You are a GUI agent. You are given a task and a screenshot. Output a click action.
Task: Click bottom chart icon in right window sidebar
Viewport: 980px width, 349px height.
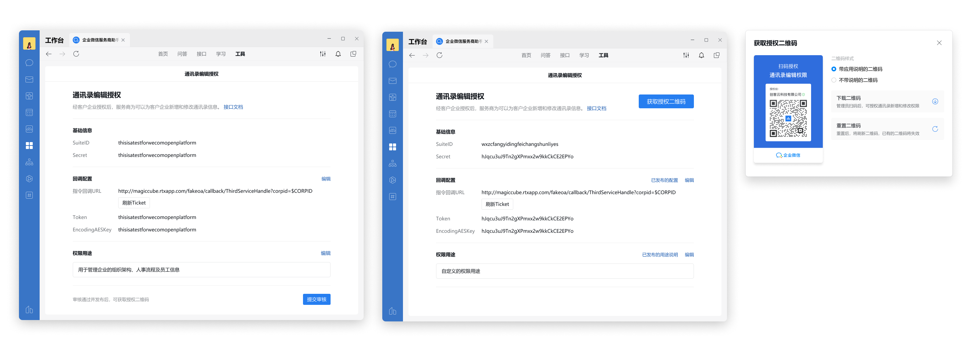(393, 311)
